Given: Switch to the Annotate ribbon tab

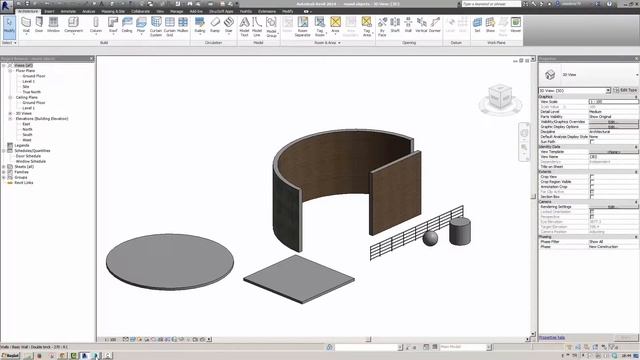Looking at the screenshot, I should (x=68, y=11).
